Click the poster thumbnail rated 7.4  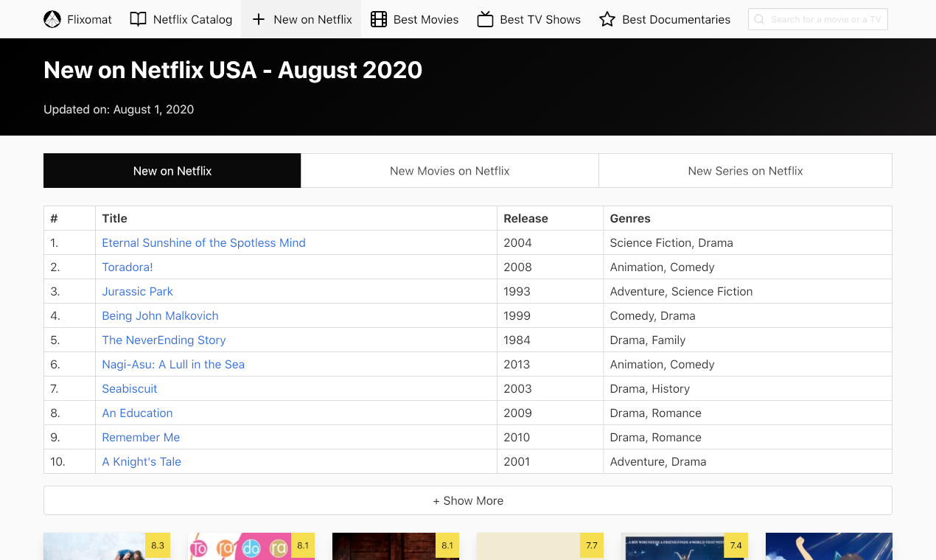(x=685, y=546)
